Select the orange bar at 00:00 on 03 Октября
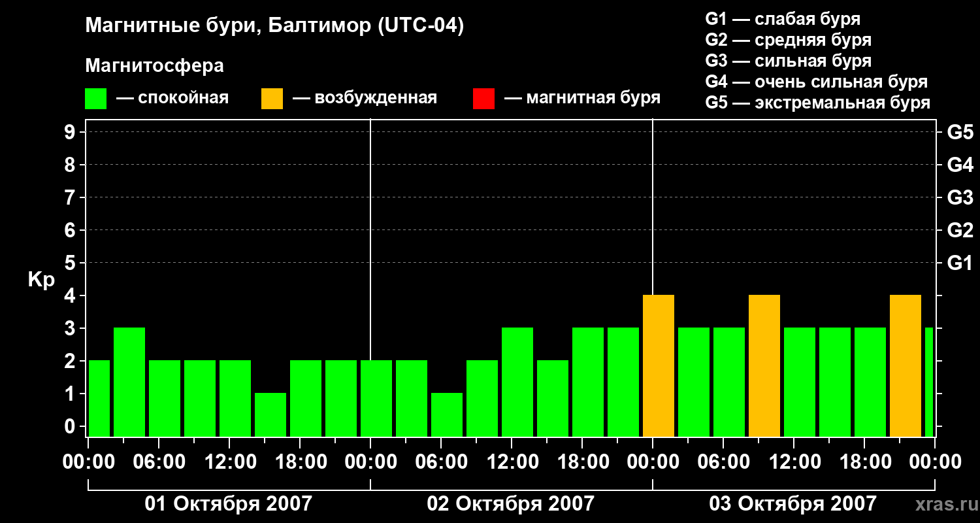This screenshot has width=980, height=523. 659,366
